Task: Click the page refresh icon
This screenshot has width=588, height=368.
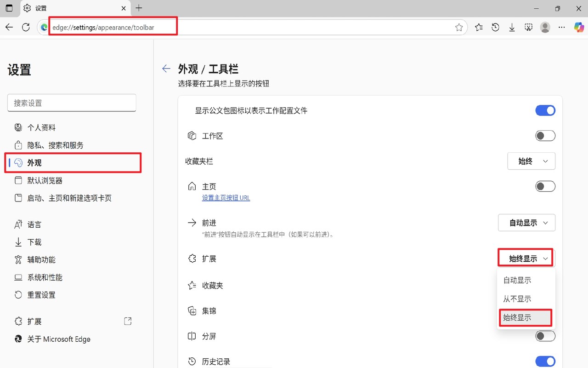Action: (26, 27)
